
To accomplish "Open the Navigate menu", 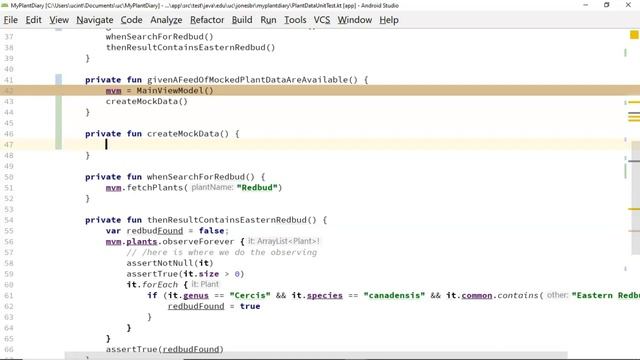I will pos(95,20).
